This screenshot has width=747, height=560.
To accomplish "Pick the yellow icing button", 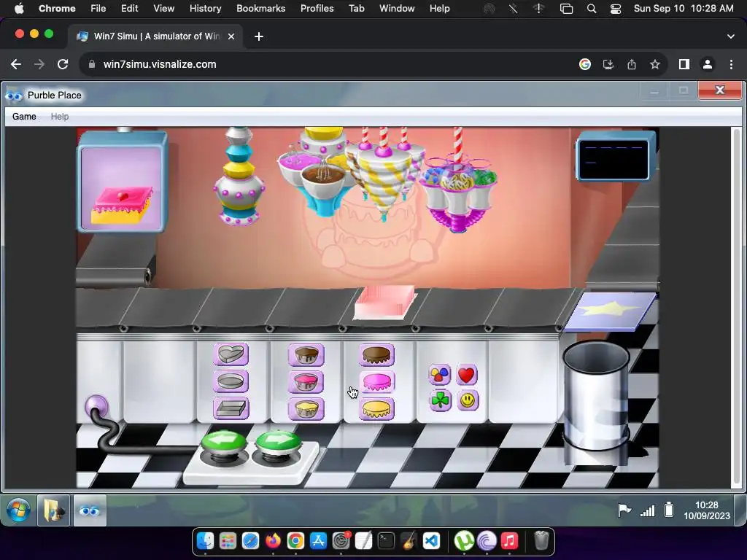I will [x=376, y=409].
